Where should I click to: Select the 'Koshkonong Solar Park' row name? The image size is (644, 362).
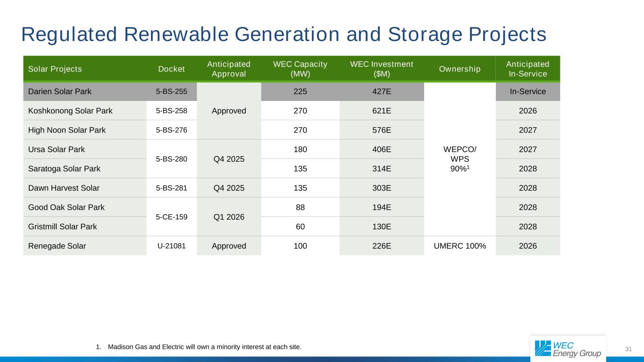point(70,111)
